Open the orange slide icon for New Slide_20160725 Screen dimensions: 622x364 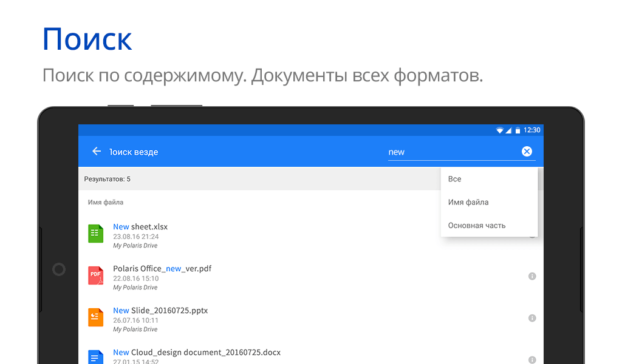point(95,317)
